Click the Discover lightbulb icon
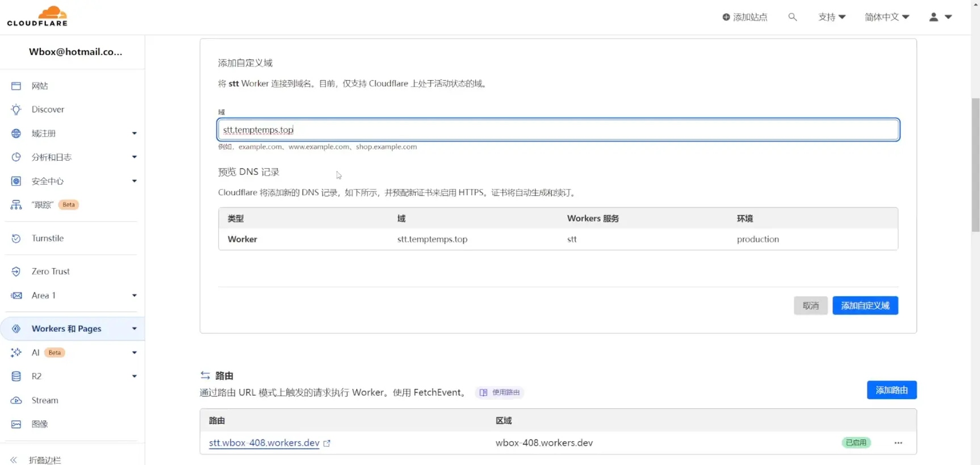The image size is (980, 465). coord(16,110)
